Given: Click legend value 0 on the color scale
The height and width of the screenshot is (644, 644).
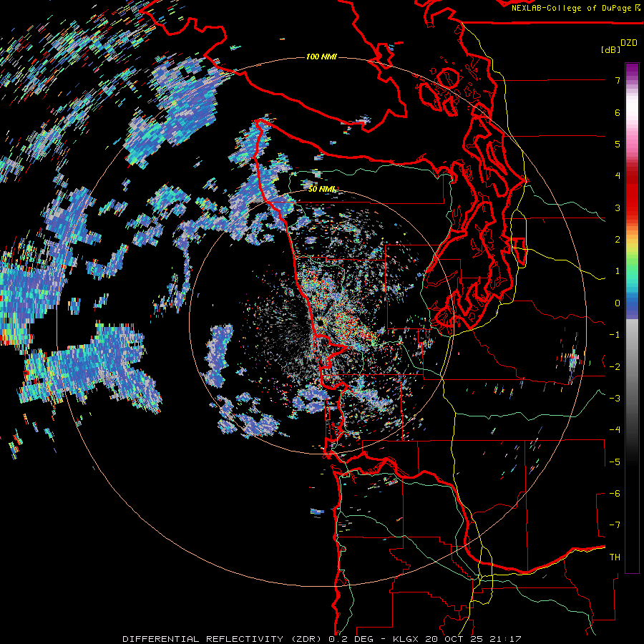Looking at the screenshot, I should [618, 303].
